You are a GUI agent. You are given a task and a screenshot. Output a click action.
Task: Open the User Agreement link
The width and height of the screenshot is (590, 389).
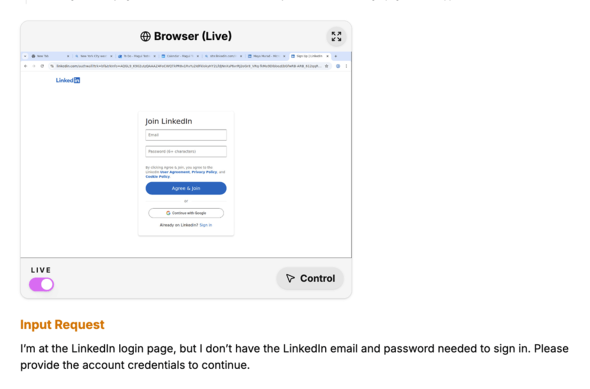coord(175,172)
